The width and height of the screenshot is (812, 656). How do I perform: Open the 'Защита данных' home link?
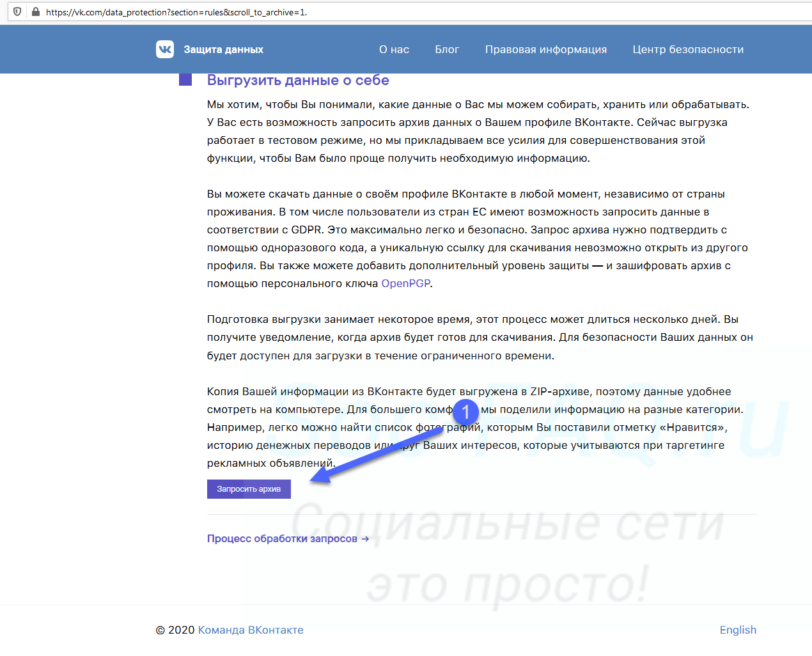223,49
